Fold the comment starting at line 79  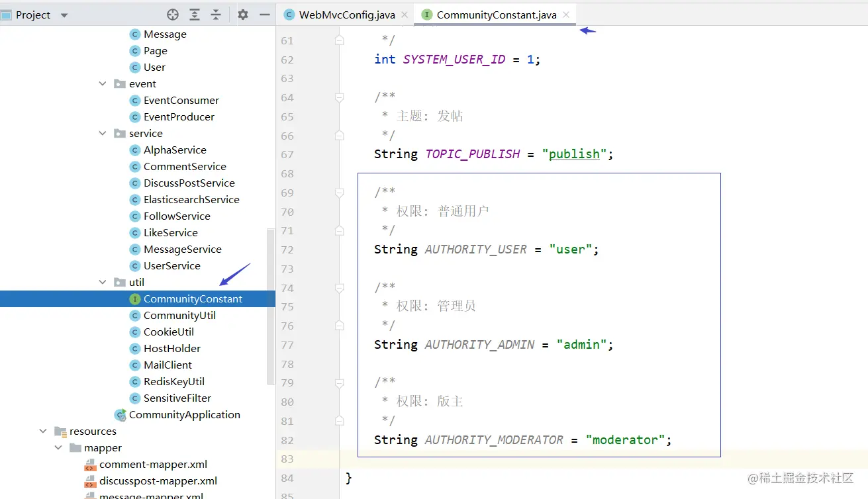click(340, 383)
